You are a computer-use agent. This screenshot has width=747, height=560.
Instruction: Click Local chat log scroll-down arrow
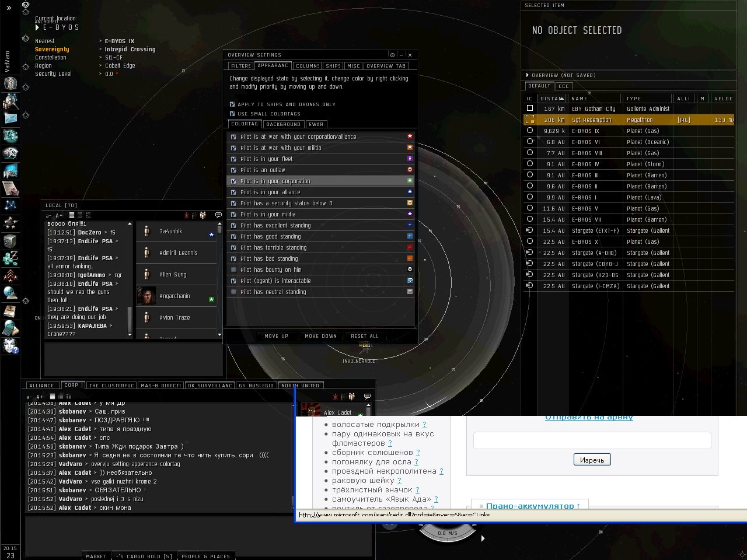click(130, 335)
